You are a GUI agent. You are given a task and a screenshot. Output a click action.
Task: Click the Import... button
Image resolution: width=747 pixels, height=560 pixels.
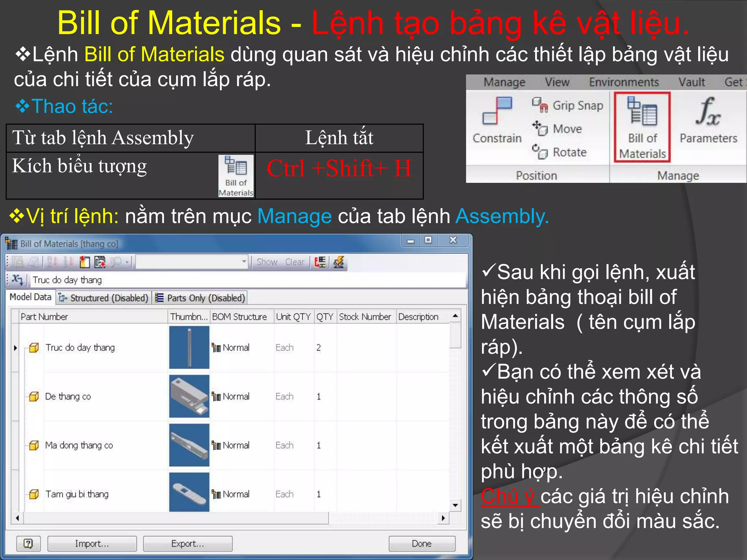click(92, 544)
